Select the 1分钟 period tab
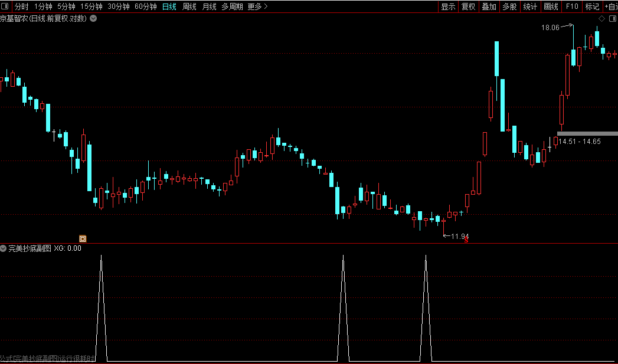Screen dimensions: 618x364 pyautogui.click(x=43, y=6)
